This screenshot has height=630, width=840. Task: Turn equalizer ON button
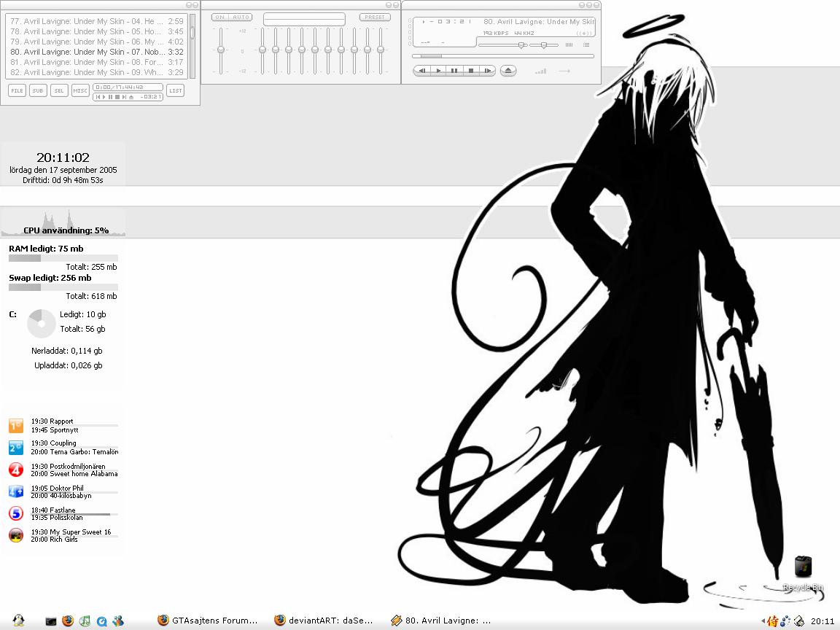pos(219,17)
